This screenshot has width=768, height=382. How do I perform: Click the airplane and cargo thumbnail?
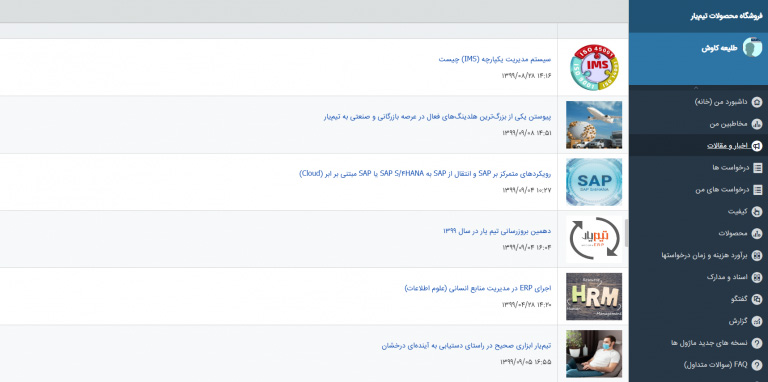coord(594,125)
